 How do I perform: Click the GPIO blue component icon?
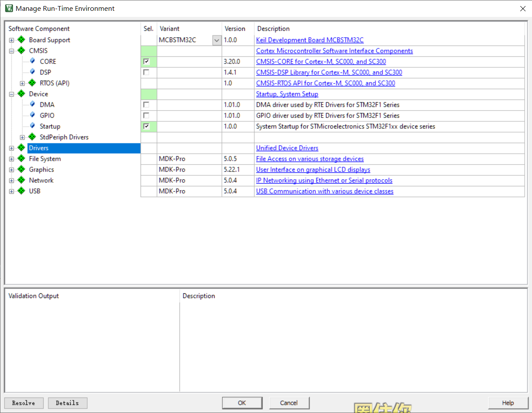(x=32, y=115)
